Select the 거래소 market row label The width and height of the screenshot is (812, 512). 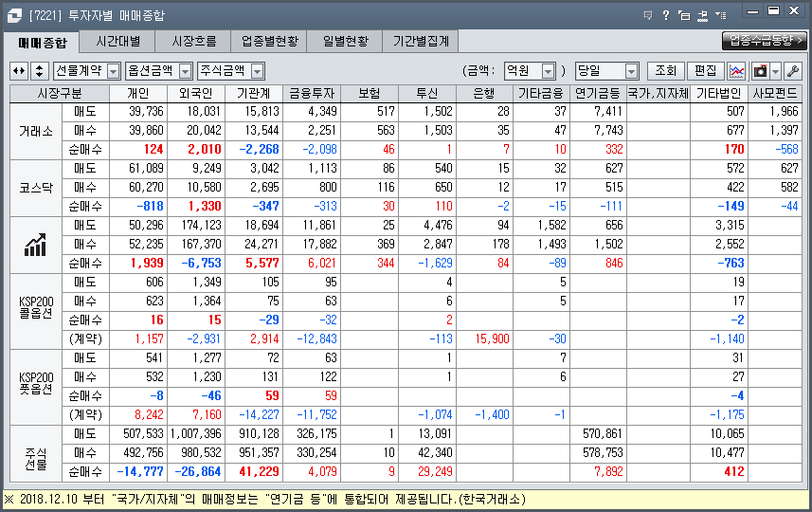(x=36, y=131)
